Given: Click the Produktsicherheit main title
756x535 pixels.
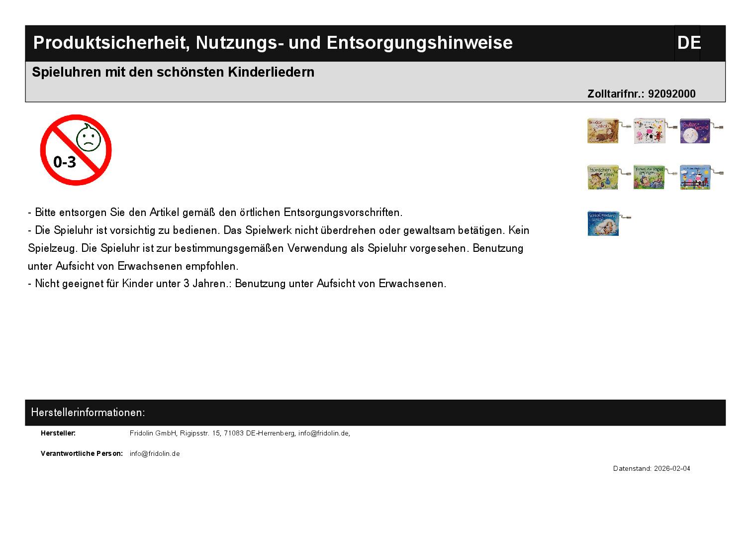Looking at the screenshot, I should [x=273, y=43].
